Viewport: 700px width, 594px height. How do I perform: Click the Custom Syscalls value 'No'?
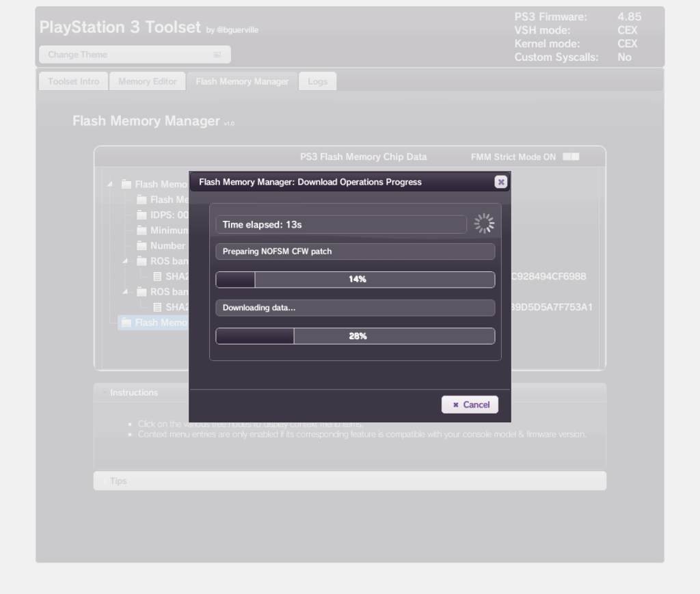coord(624,57)
